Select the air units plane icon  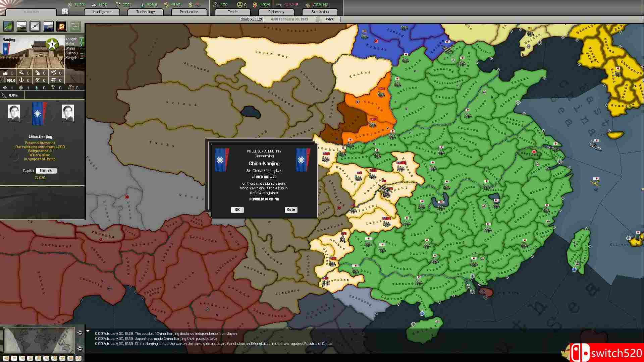35,26
